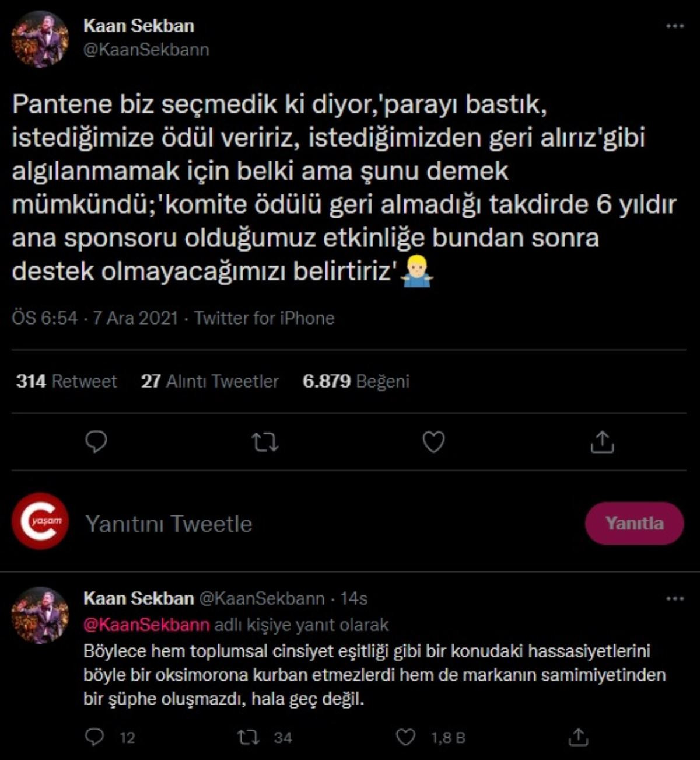
Task: Expand options via the three-dot menu top right
Action: [x=675, y=25]
